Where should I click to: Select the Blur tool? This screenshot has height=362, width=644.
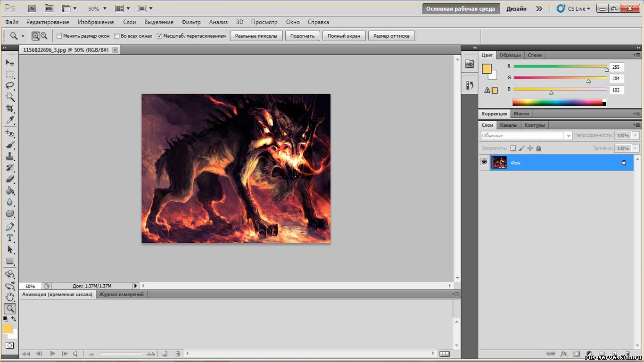pos(9,202)
